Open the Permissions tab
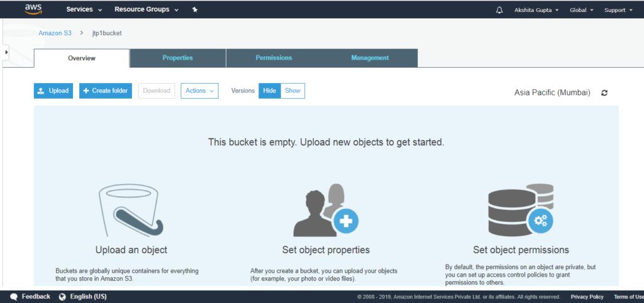 274,58
